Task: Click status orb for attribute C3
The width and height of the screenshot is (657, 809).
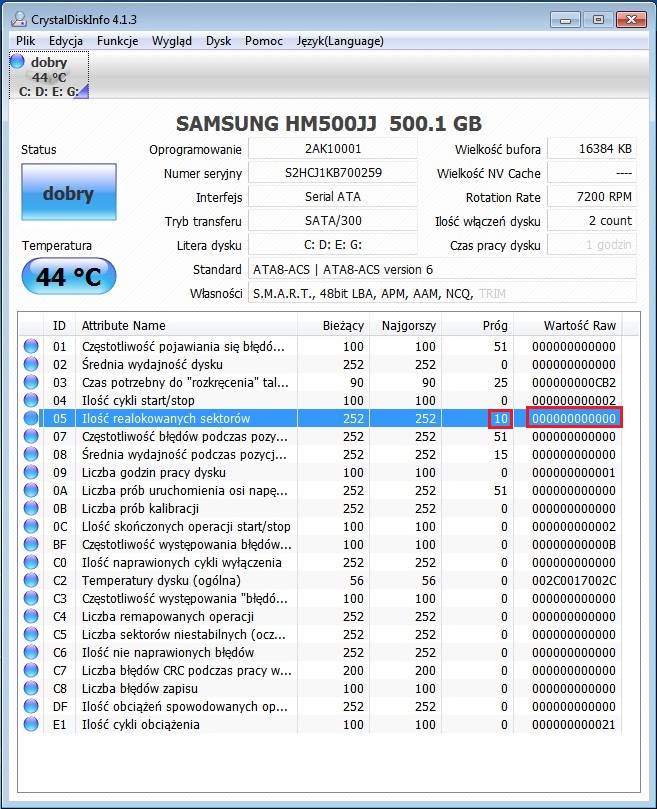Action: click(x=31, y=598)
